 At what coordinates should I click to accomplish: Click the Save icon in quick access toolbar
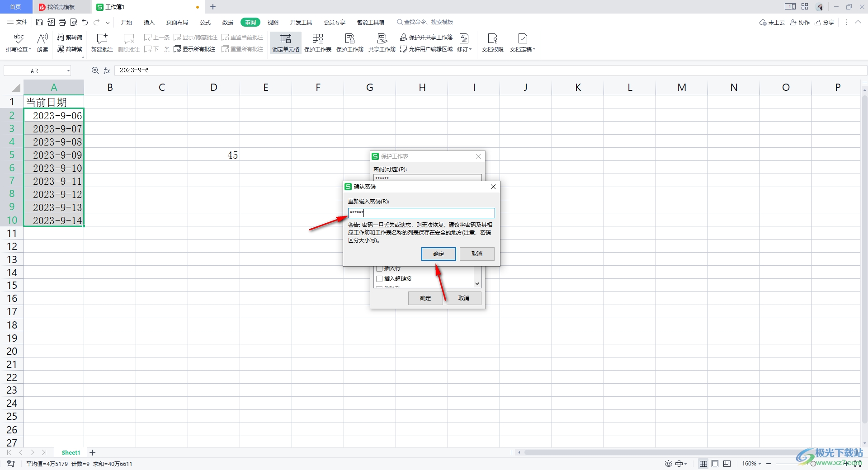click(39, 22)
